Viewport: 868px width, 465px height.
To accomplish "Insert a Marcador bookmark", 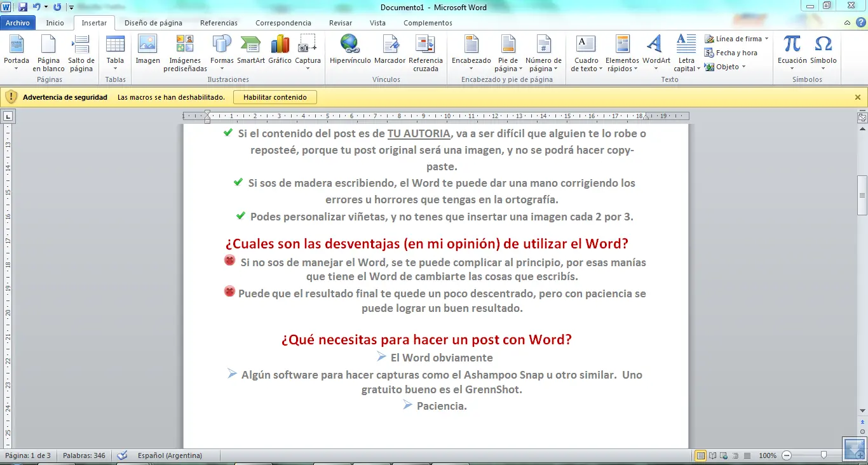I will (390, 50).
